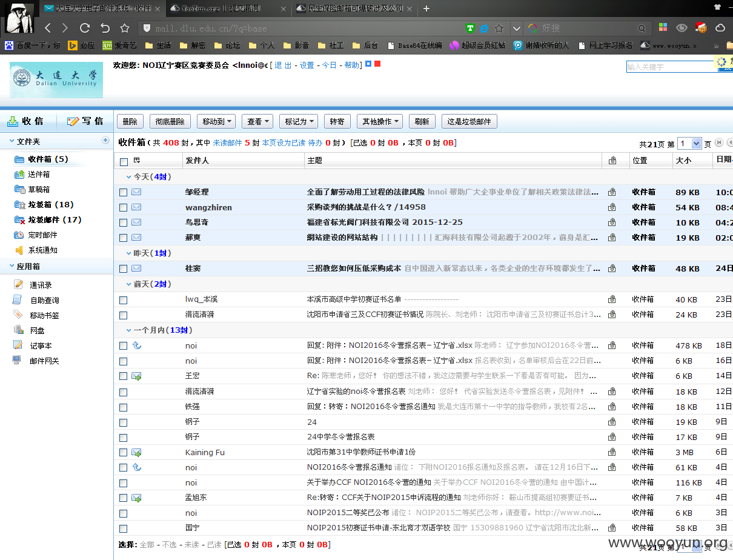The height and width of the screenshot is (560, 733).
Task: Click the flag column header icon
Action: [x=137, y=160]
